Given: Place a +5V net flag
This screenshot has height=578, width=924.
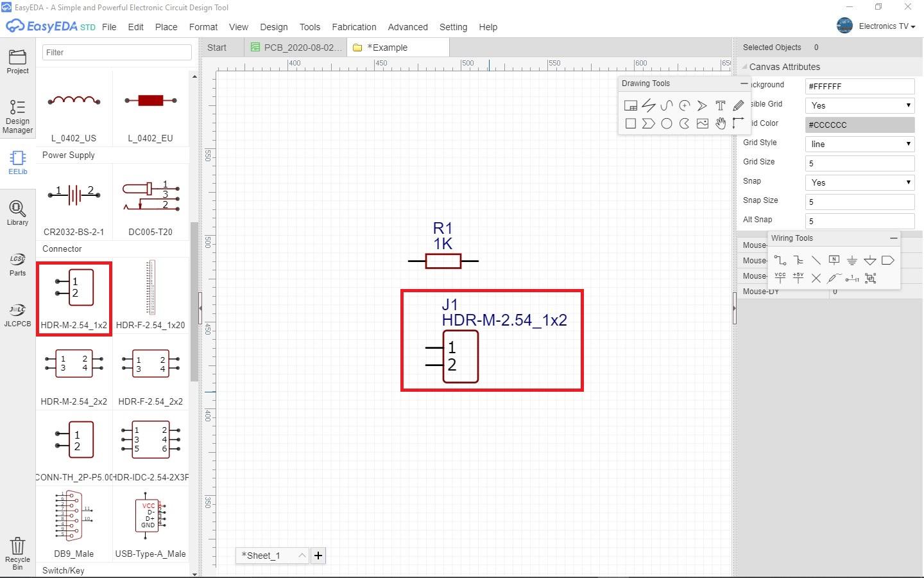Looking at the screenshot, I should (x=798, y=278).
